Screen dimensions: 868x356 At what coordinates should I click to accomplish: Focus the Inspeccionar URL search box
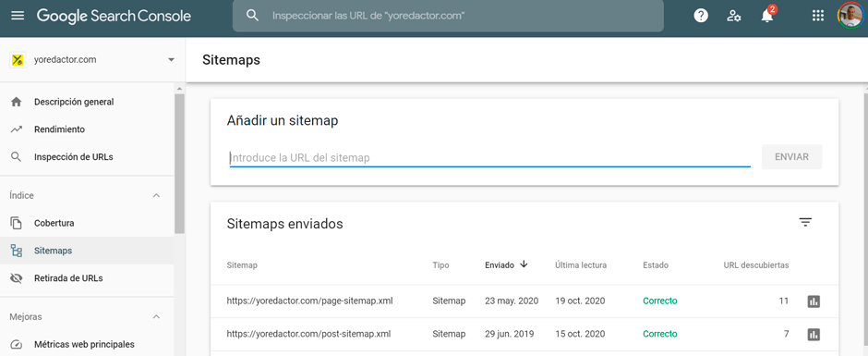click(x=448, y=16)
